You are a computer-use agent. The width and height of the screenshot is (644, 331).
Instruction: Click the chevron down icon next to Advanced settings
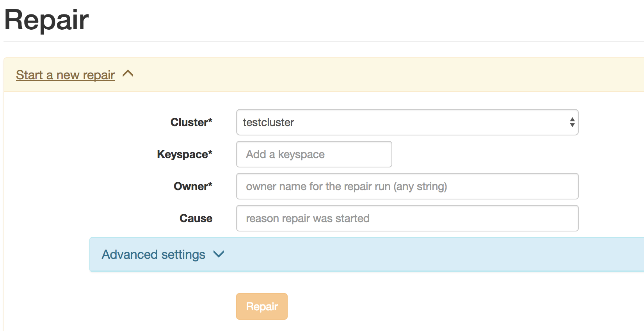pos(219,254)
